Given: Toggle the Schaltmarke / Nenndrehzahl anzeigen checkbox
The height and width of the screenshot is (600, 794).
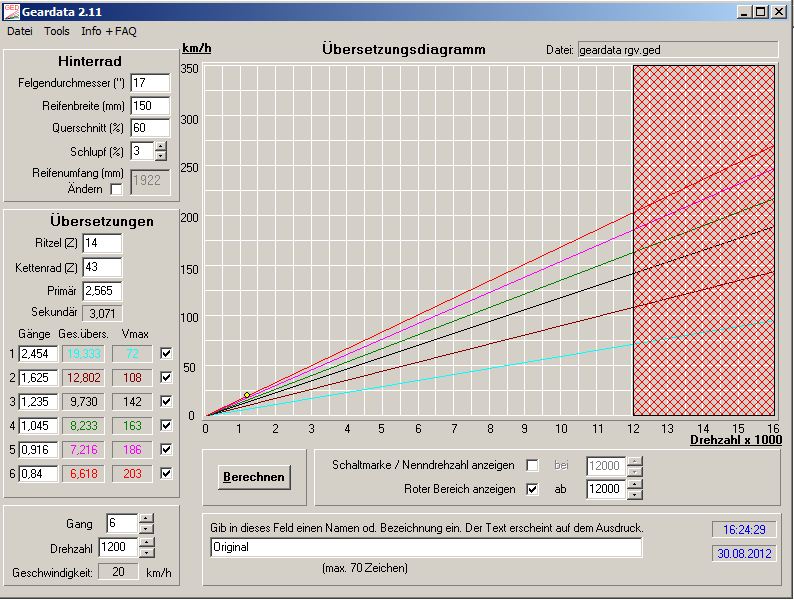Looking at the screenshot, I should [532, 465].
